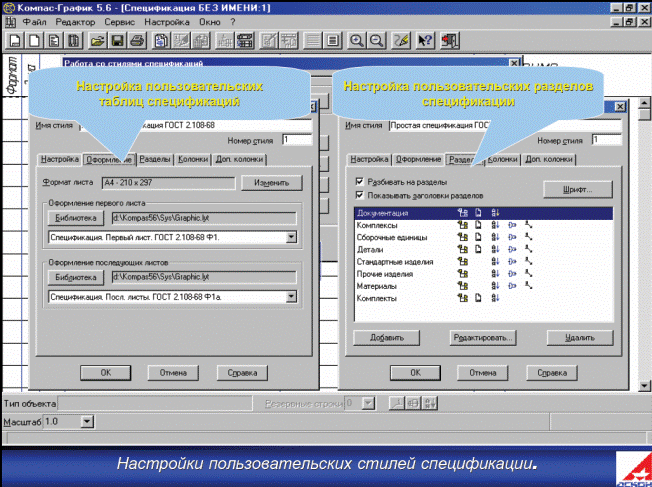Click Номер стиля field in left dialog
This screenshot has width=652, height=487.
297,140
